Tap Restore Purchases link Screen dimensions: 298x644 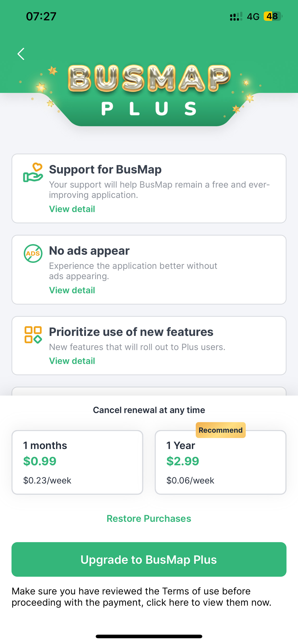(149, 519)
